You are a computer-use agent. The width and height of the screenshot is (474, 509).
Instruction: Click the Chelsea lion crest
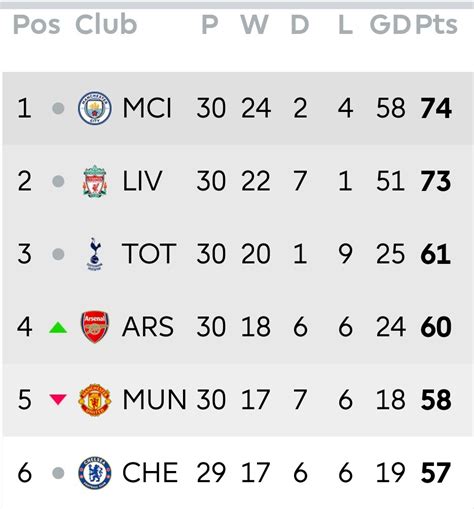[x=95, y=473]
